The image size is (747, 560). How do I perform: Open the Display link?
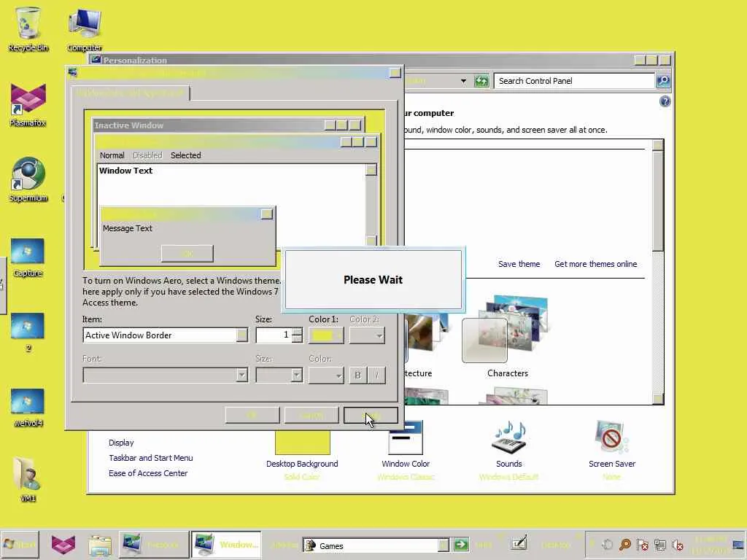click(x=121, y=443)
